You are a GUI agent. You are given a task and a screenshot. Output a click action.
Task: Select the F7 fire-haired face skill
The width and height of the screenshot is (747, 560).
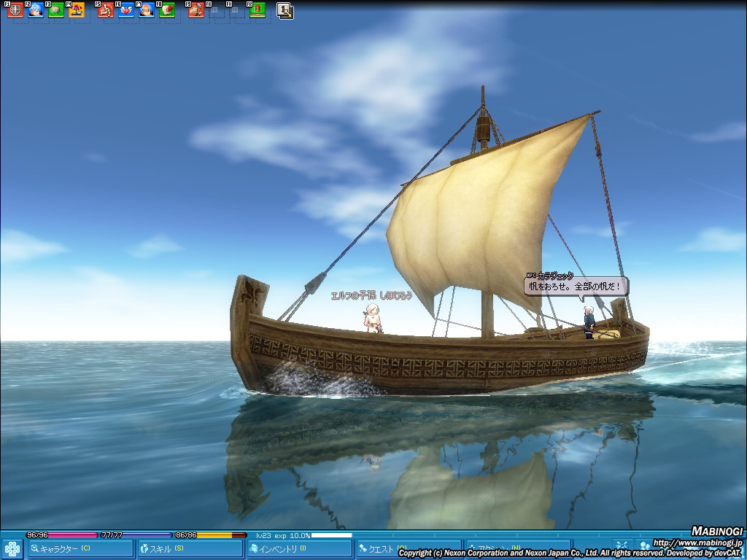point(146,10)
